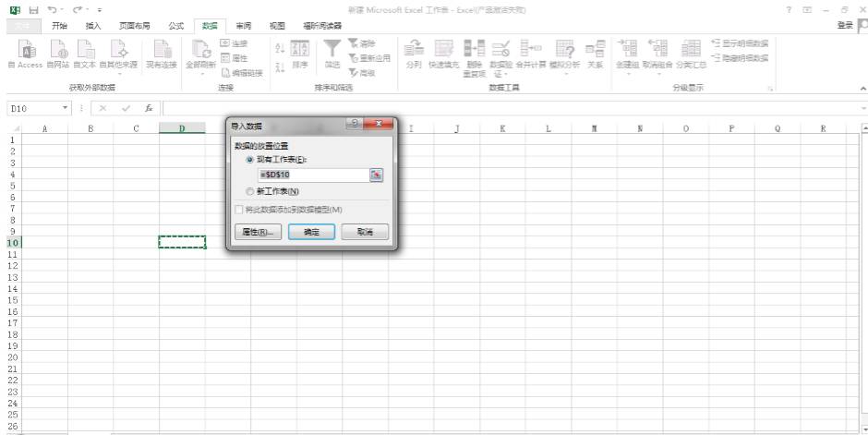Click the Sign in (登录) link
This screenshot has width=868, height=435.
click(x=845, y=26)
